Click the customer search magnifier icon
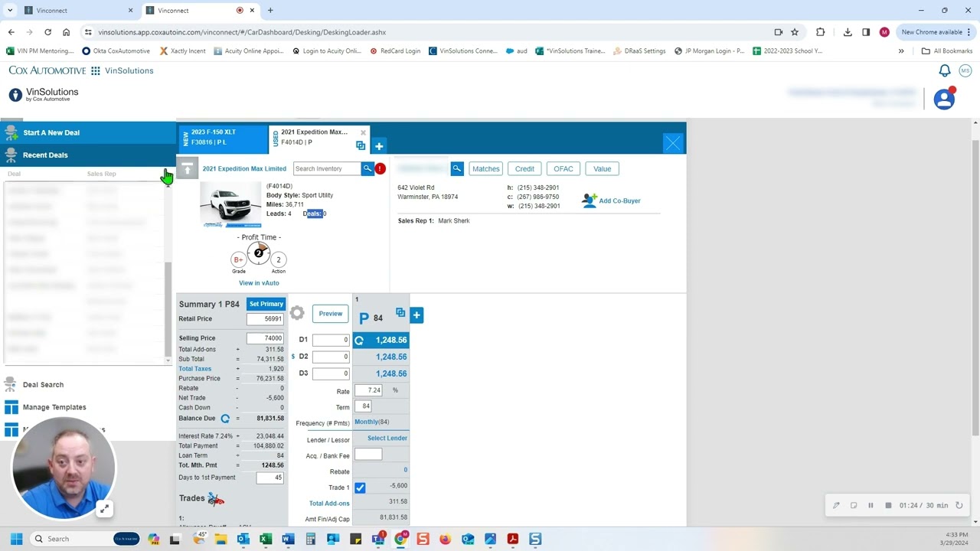 pos(457,168)
